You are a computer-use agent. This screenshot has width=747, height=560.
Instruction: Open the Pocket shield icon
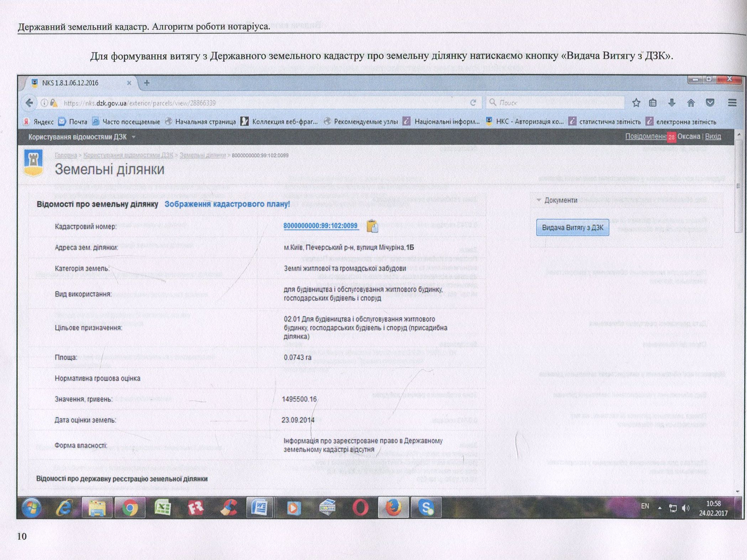point(710,103)
